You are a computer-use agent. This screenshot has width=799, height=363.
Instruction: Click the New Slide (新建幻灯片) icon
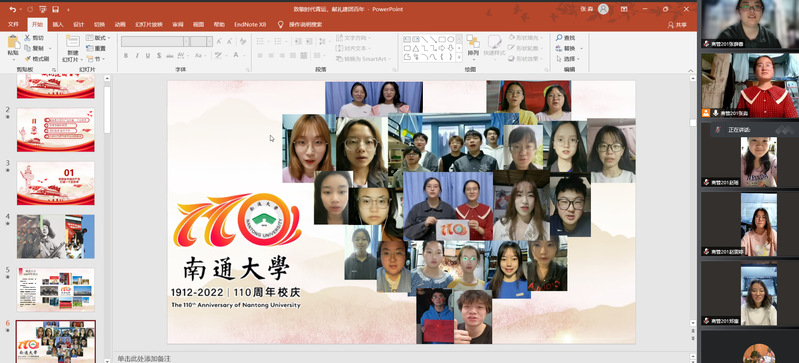(x=73, y=42)
